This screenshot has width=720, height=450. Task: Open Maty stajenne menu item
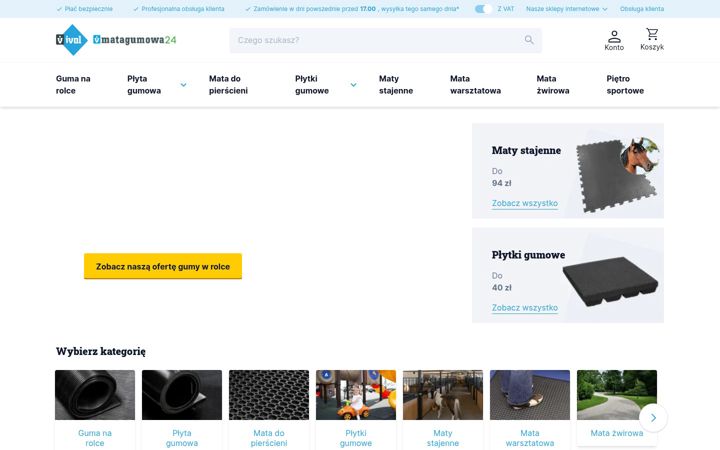(x=396, y=84)
